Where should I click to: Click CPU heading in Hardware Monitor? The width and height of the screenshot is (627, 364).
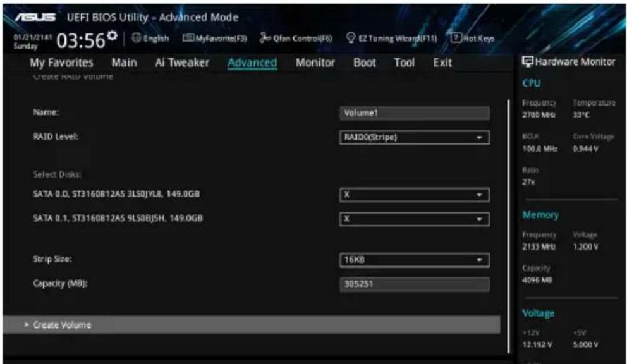coord(532,83)
